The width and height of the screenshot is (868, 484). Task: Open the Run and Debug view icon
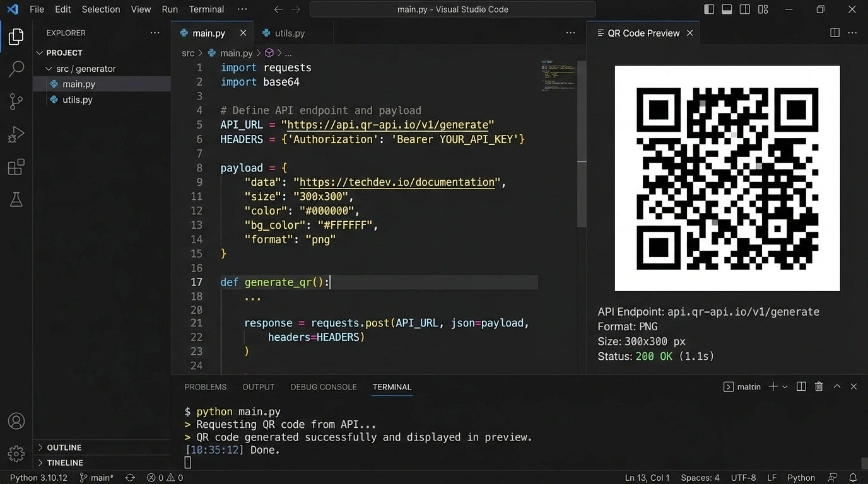[x=16, y=134]
